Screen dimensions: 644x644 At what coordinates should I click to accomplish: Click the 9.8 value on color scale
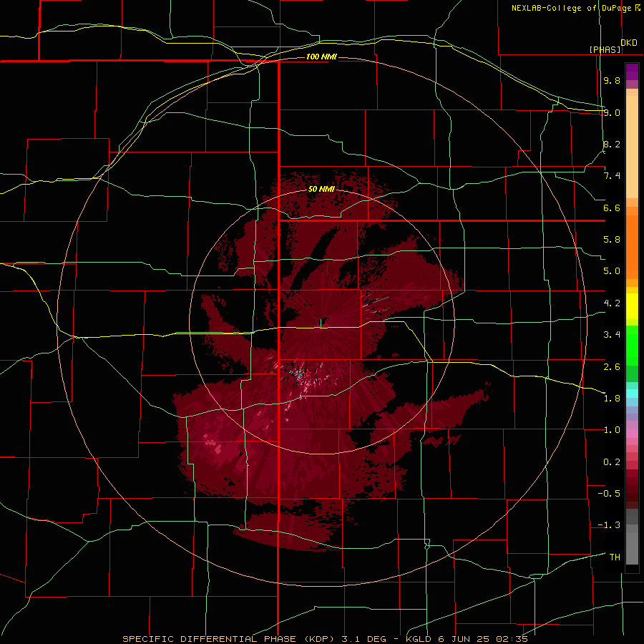click(612, 80)
